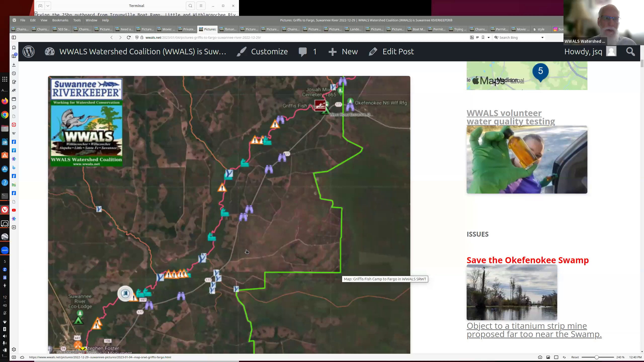This screenshot has height=362, width=644.
Task: Click the tile tabs icon in status bar
Action: point(556,357)
